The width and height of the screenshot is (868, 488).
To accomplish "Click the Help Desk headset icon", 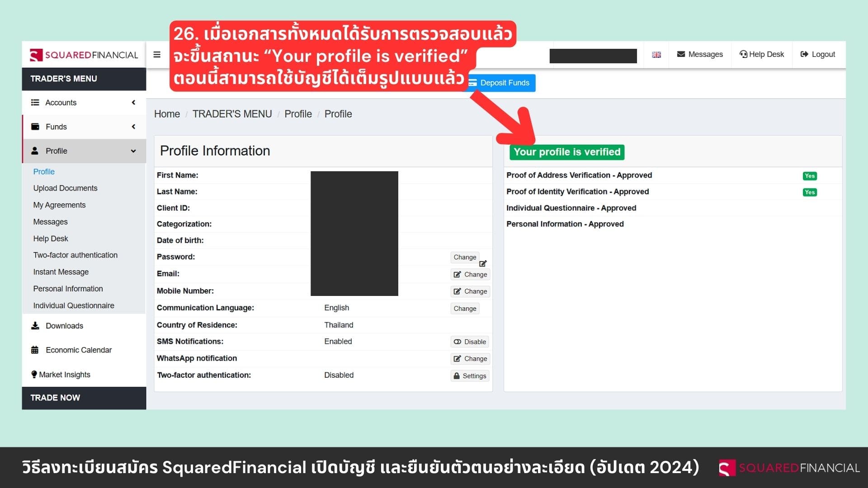I will [x=743, y=54].
